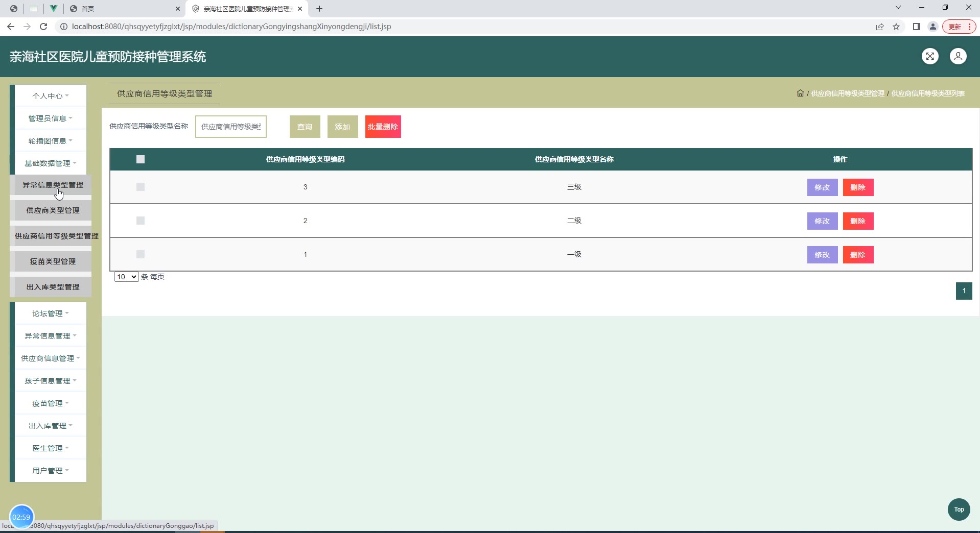Image resolution: width=980 pixels, height=533 pixels.
Task: Expand the 用户管理 sidebar menu
Action: pyautogui.click(x=50, y=471)
